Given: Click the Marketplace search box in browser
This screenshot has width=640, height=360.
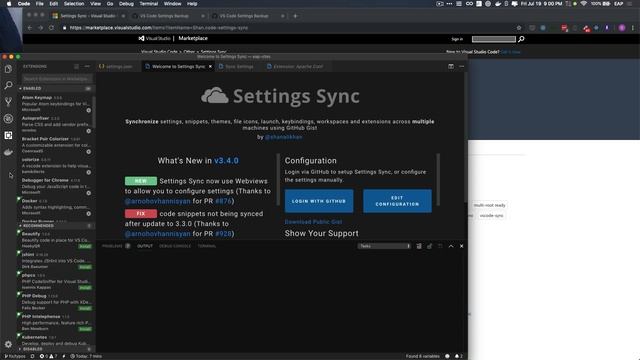Looking at the screenshot, I should click(493, 39).
